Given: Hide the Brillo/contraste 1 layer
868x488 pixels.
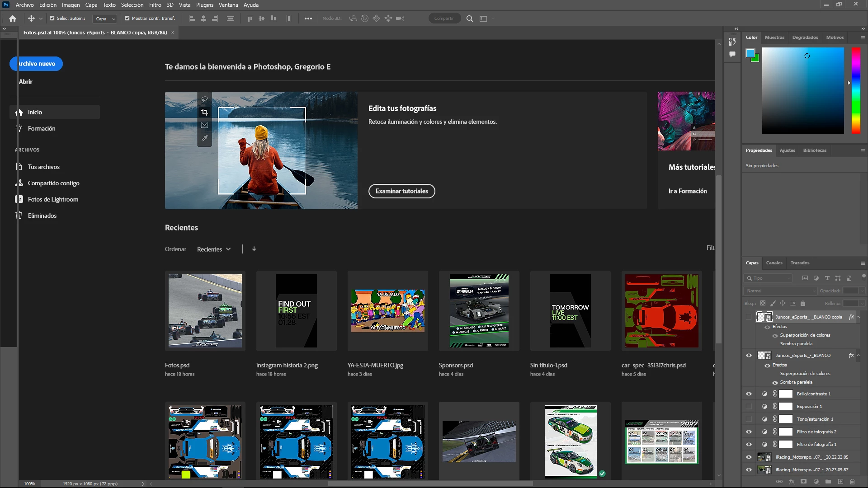Looking at the screenshot, I should click(x=749, y=394).
